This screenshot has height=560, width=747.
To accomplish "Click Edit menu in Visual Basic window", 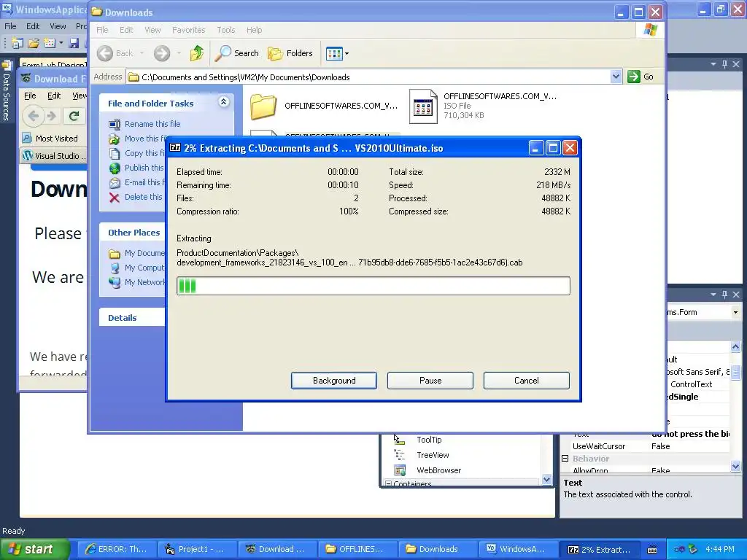I will (x=33, y=26).
